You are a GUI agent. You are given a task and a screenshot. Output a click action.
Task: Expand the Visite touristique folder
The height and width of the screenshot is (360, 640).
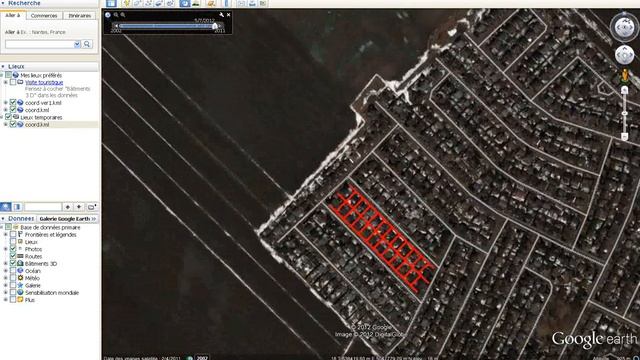coord(6,82)
